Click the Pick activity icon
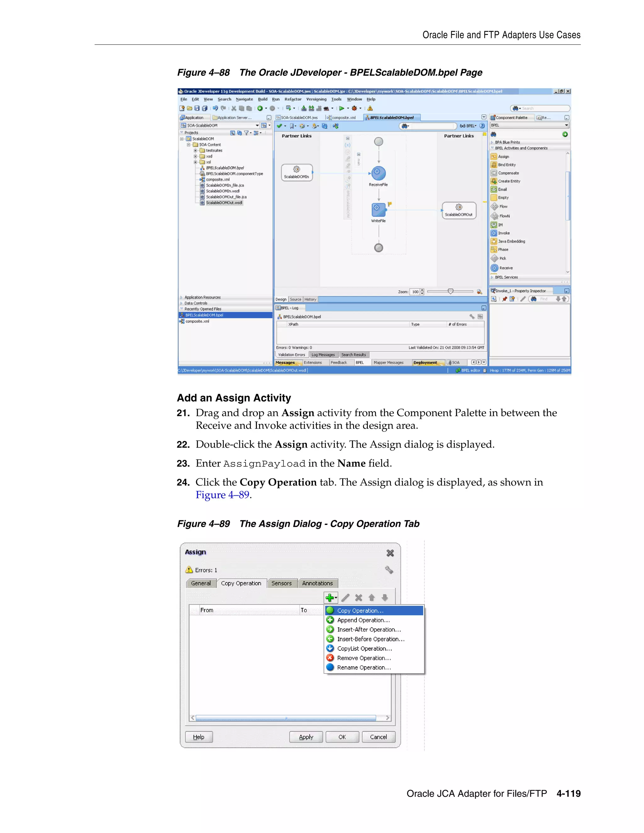The width and height of the screenshot is (644, 833). pos(494,258)
